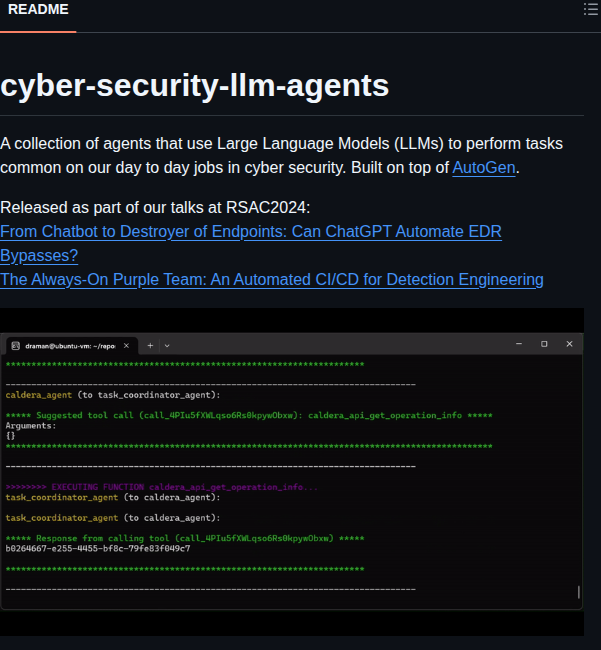Close the draman@ubuntu-vm terminal tab
The width and height of the screenshot is (601, 650).
(x=126, y=346)
